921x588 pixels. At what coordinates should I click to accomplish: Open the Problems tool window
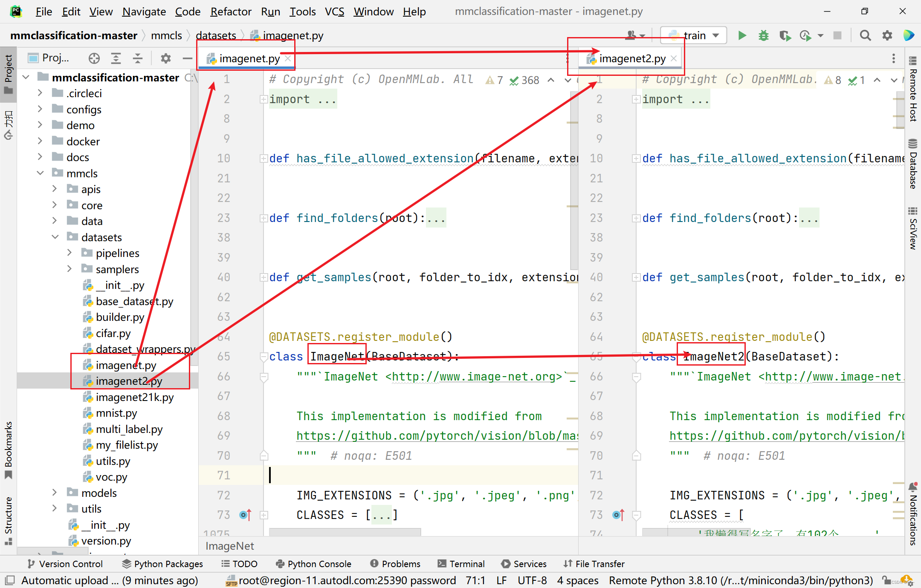tap(395, 564)
